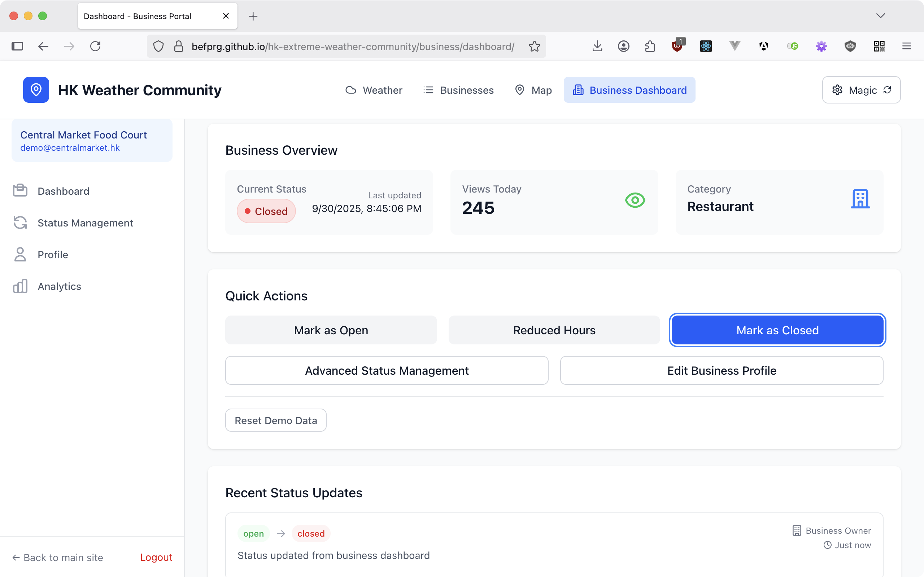Open the browser hamburger menu
The width and height of the screenshot is (924, 577).
pos(906,47)
